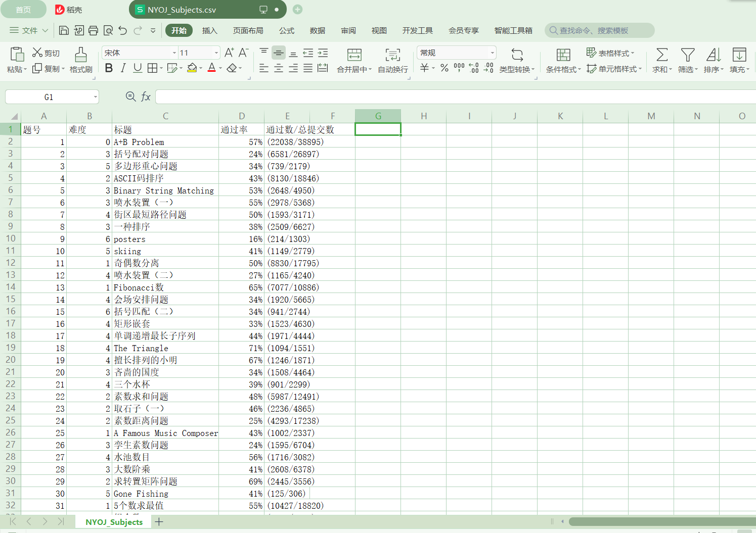Click the command search box
This screenshot has width=756, height=533.
pos(599,30)
